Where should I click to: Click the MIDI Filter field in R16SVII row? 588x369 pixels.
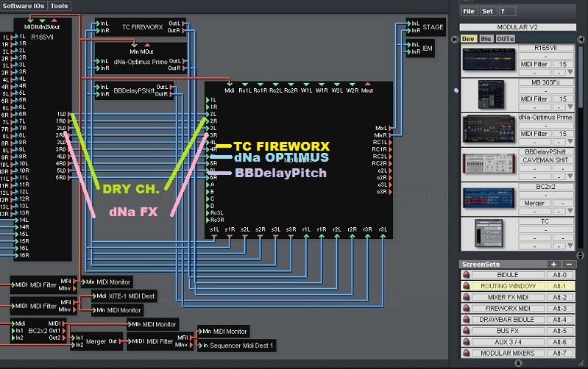(x=534, y=64)
